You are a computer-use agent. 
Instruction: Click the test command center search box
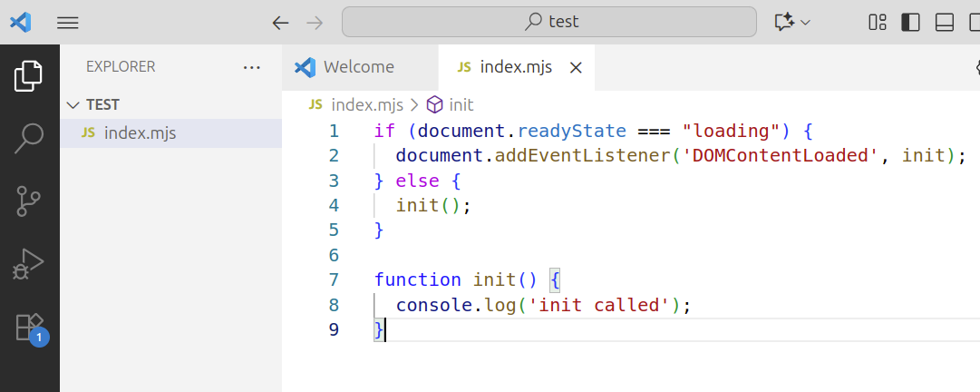pos(548,22)
